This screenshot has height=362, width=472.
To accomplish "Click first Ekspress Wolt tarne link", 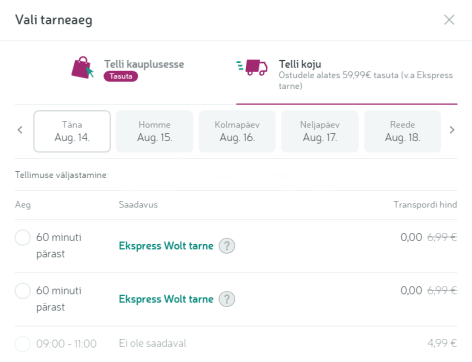I will pos(166,246).
